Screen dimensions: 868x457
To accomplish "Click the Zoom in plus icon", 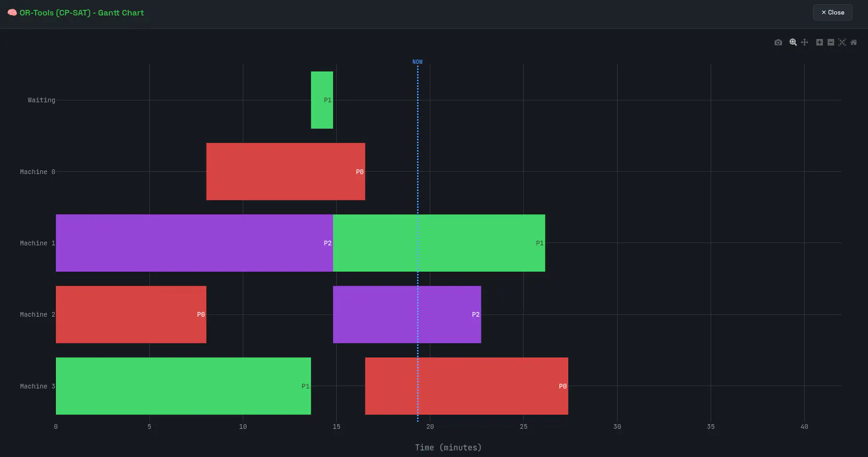I will tap(819, 42).
